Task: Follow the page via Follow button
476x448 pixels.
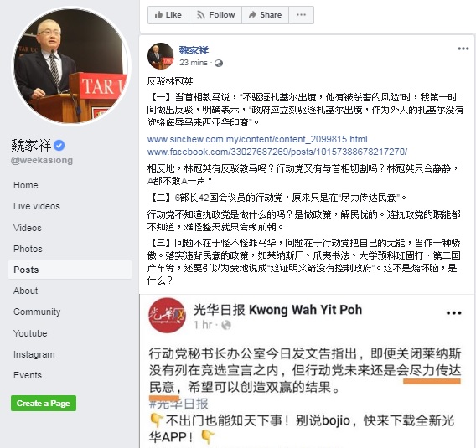Action: 215,15
